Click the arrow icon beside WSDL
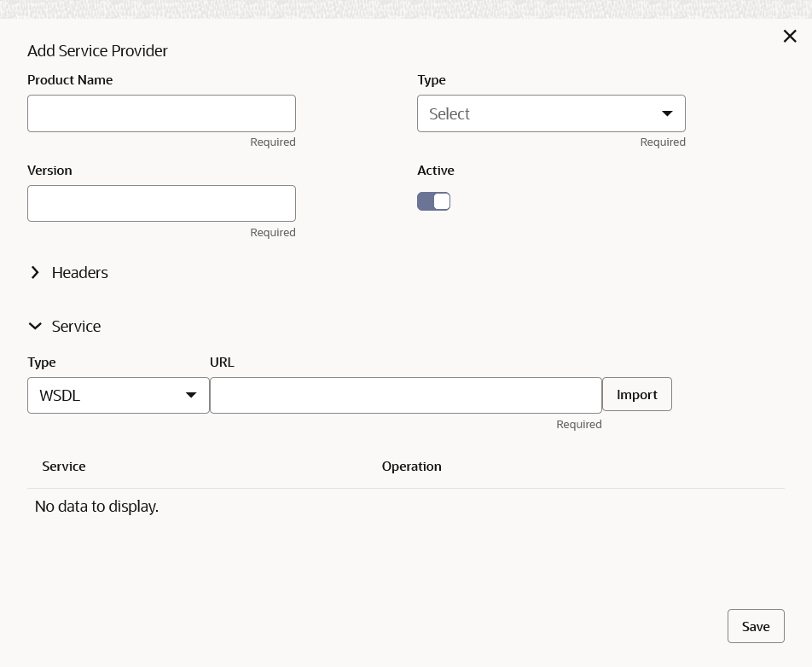 (x=191, y=396)
